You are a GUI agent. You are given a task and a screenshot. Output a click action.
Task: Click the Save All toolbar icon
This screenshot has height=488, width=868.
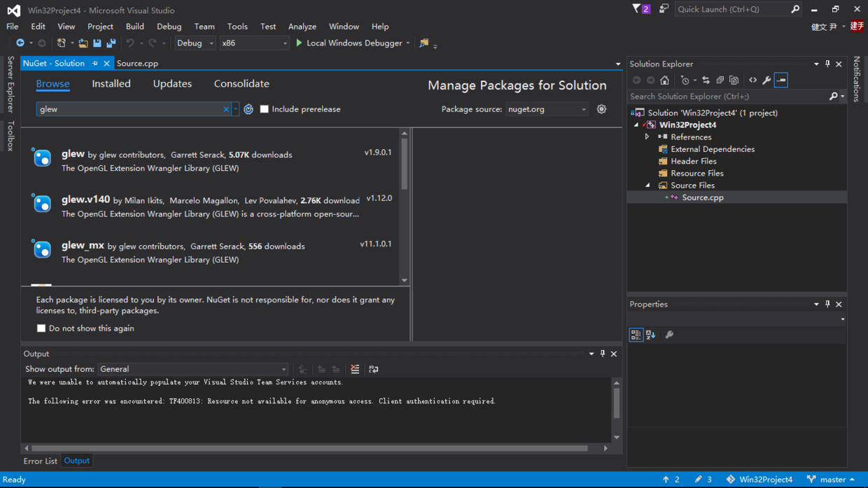pos(111,43)
